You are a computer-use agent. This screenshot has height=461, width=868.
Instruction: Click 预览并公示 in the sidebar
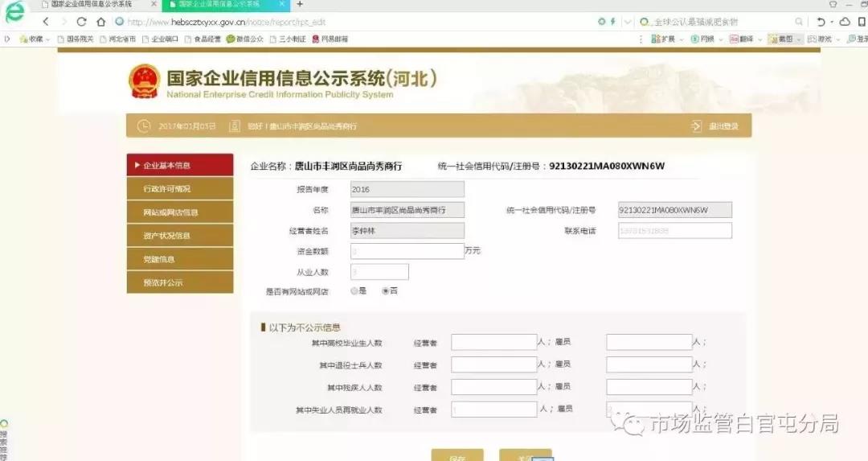[x=180, y=282]
